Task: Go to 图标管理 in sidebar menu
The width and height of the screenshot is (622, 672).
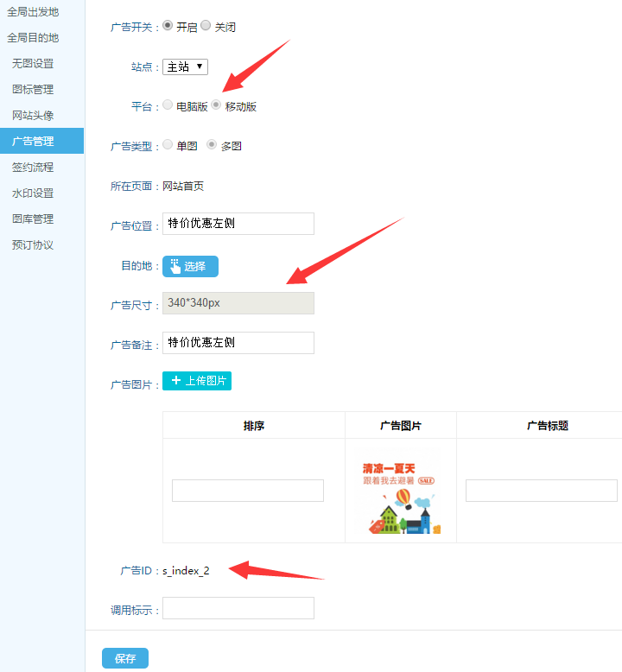Action: [x=33, y=90]
